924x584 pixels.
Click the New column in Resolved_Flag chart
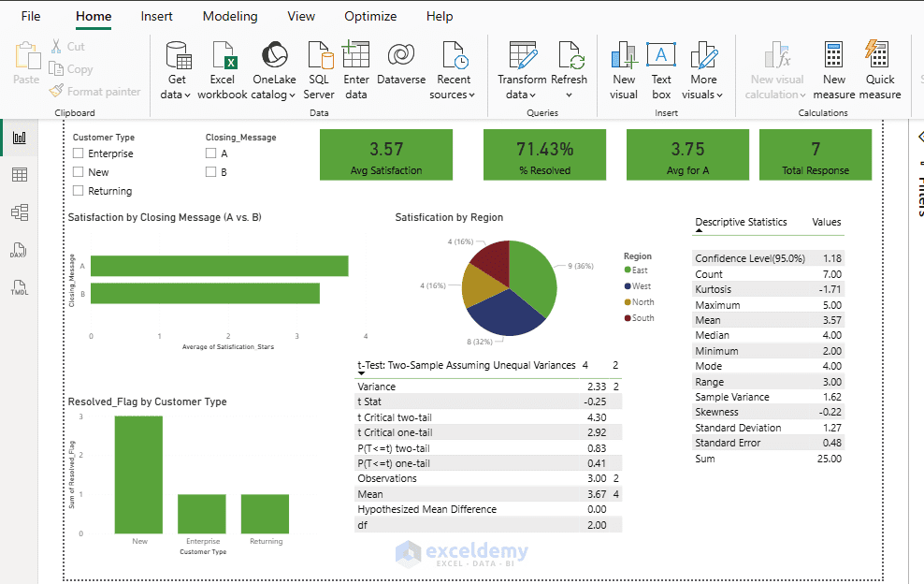tap(139, 474)
